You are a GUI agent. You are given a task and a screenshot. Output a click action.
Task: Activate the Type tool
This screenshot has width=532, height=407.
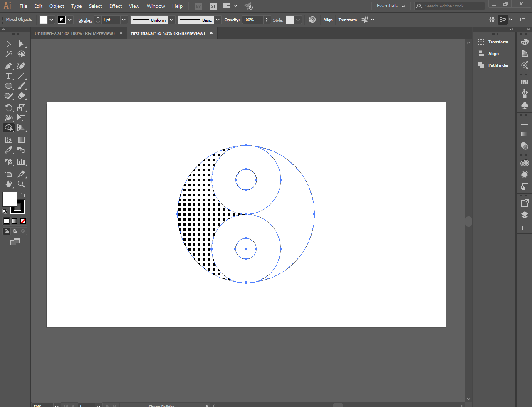9,76
